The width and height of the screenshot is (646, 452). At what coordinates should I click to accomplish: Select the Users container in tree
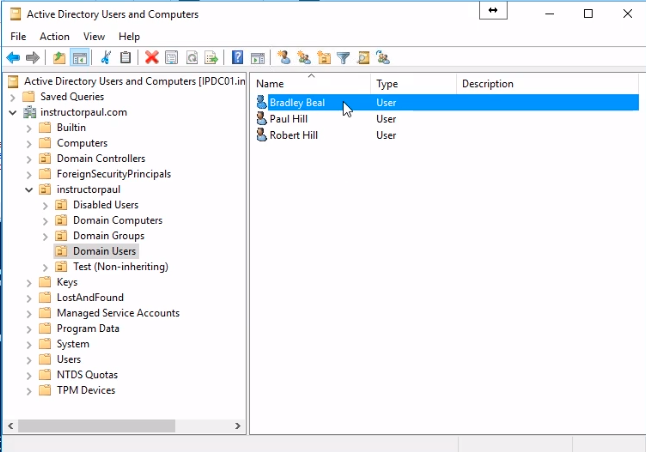tap(68, 359)
